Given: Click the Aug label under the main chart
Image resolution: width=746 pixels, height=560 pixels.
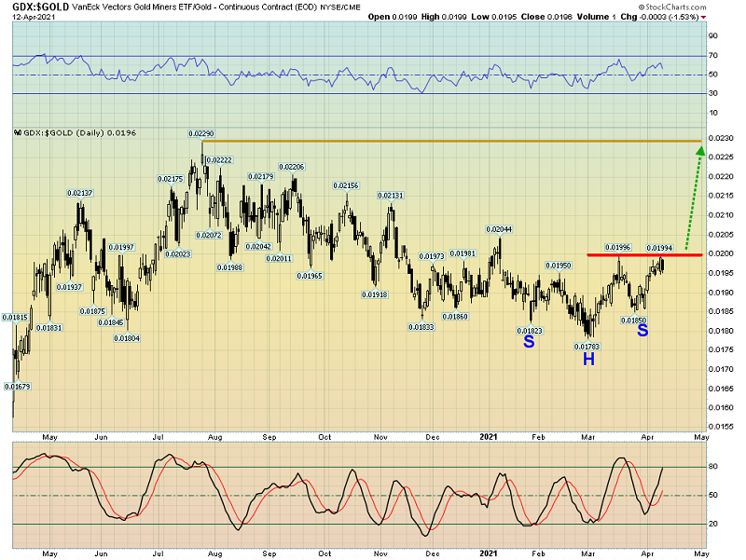Looking at the screenshot, I should 215,437.
